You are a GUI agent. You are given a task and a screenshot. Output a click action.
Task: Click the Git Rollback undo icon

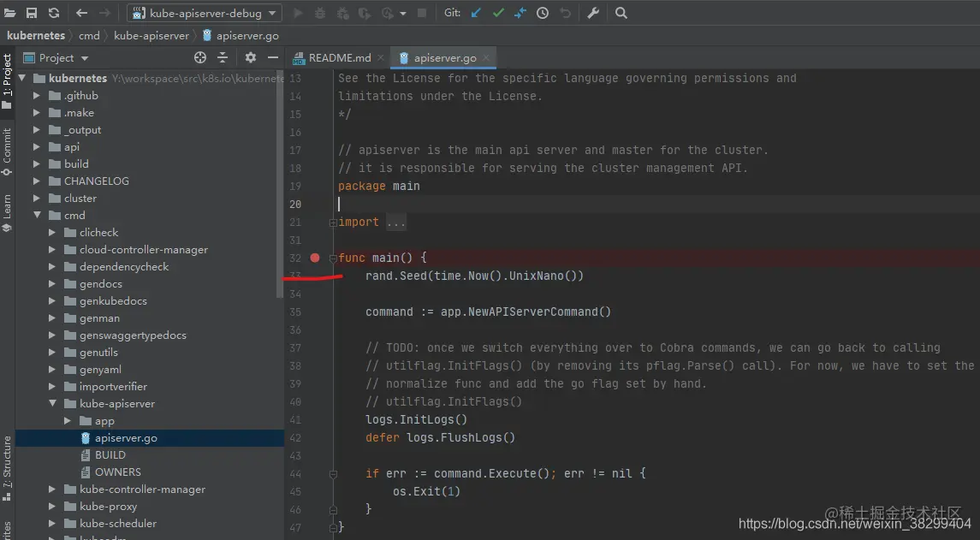coord(565,13)
